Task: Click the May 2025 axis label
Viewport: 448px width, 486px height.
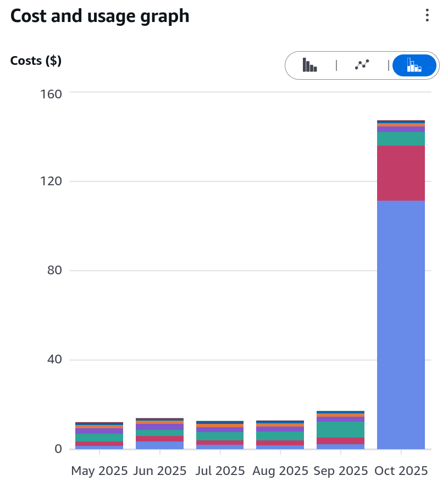Action: click(x=98, y=471)
